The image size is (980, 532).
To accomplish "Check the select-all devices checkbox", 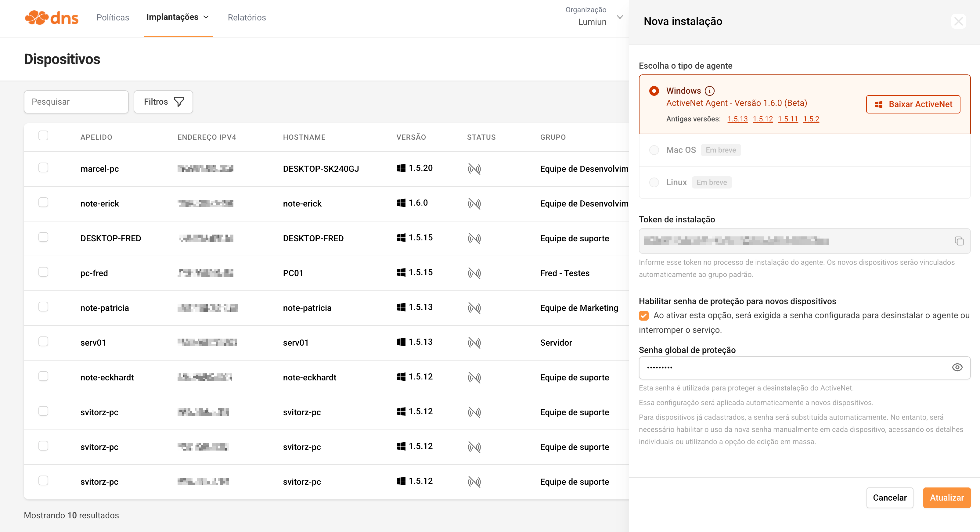I will tap(43, 136).
